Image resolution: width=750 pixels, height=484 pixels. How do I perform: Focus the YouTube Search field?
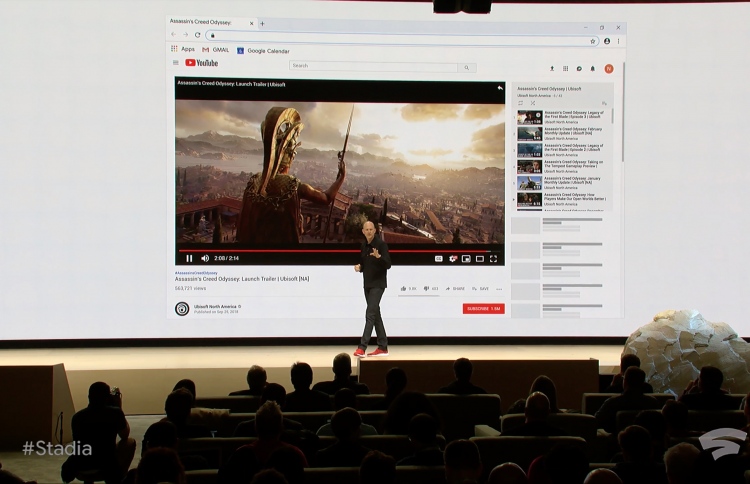373,66
